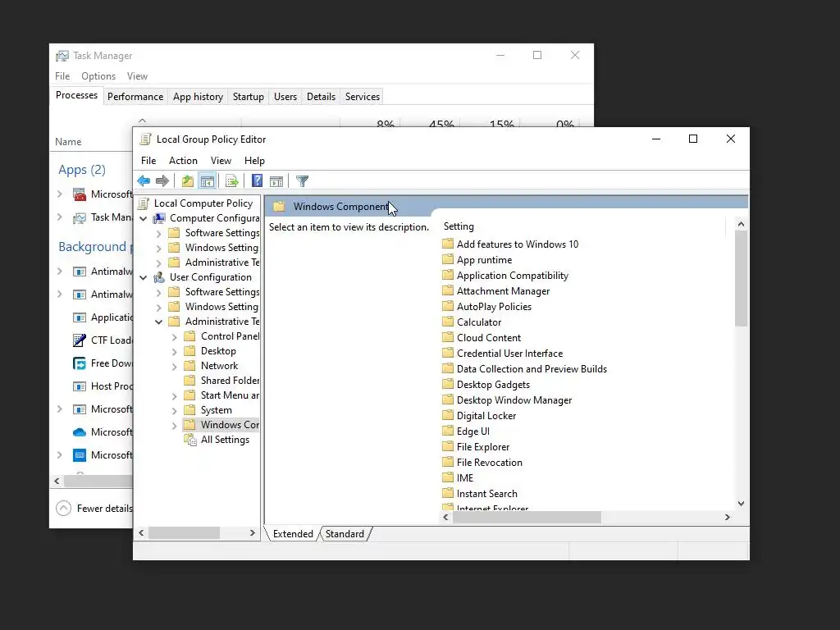Image resolution: width=840 pixels, height=630 pixels.
Task: Open the Help menu
Action: pos(254,161)
